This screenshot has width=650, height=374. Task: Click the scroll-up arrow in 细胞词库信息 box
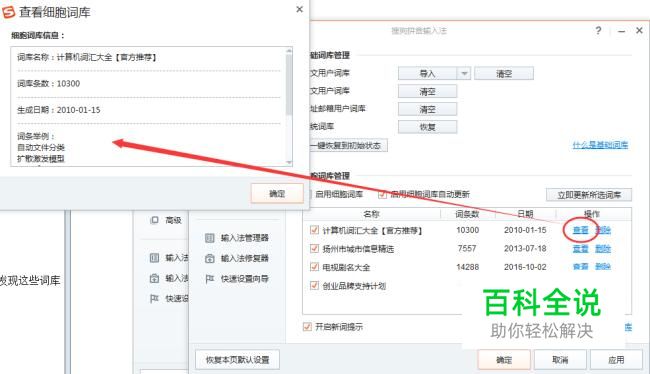click(289, 51)
